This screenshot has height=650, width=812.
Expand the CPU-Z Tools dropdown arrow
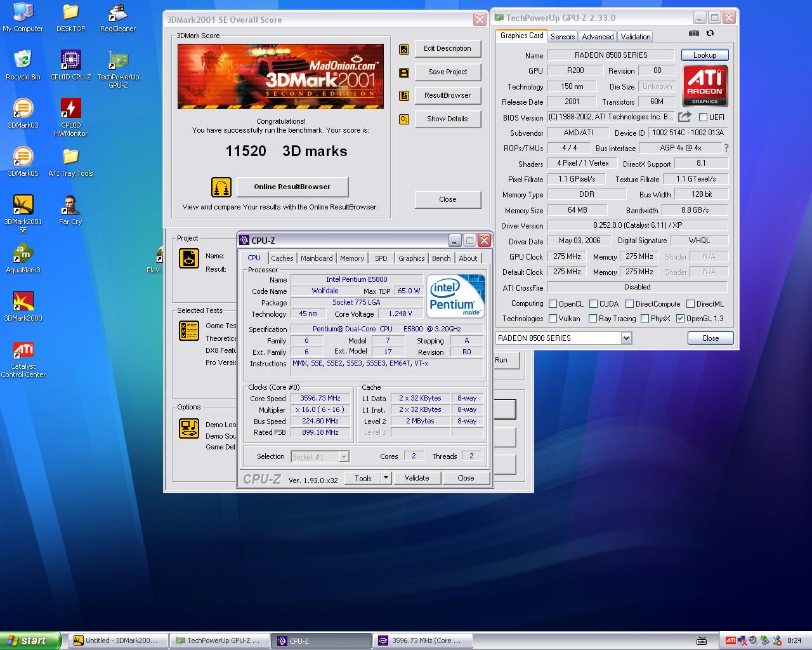coord(386,478)
